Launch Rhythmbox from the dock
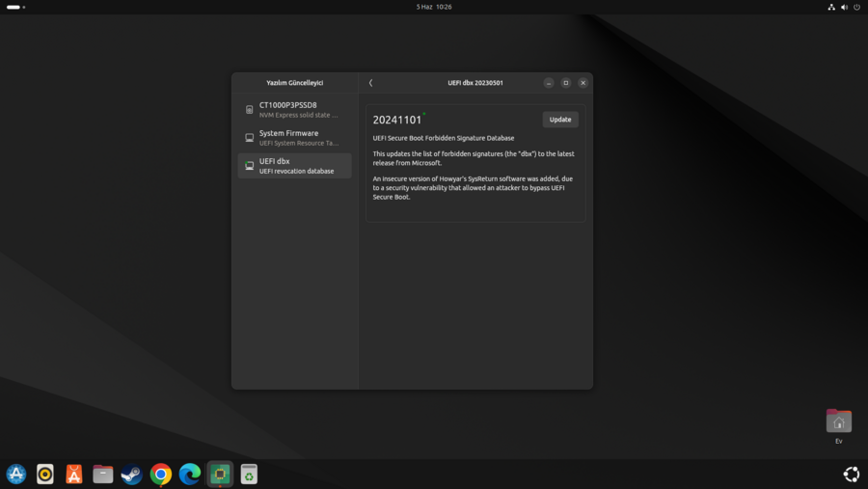Image resolution: width=868 pixels, height=489 pixels. tap(45, 474)
